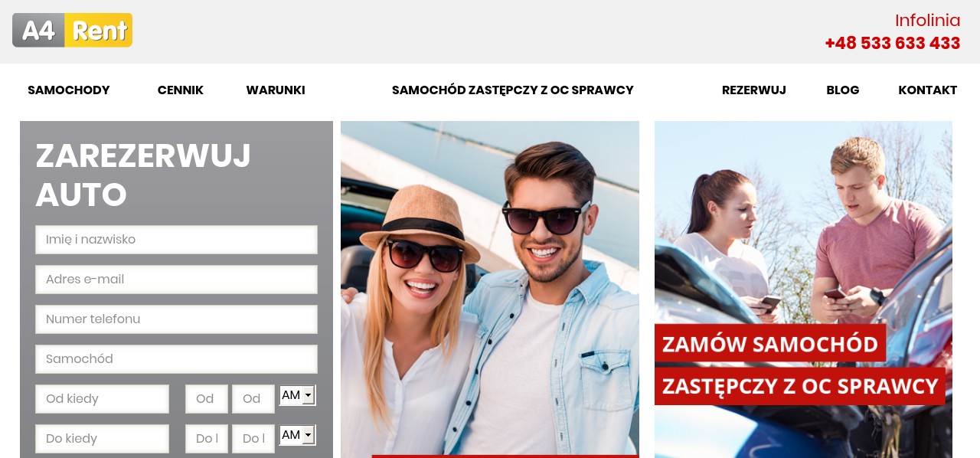Viewport: 980px width, 458px height.
Task: Expand AM dropdown in Do kiedy row
Action: click(x=298, y=435)
